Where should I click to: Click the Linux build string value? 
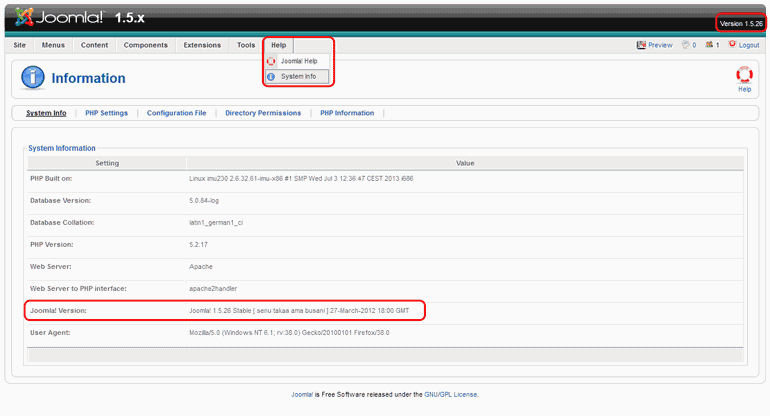[x=301, y=179]
